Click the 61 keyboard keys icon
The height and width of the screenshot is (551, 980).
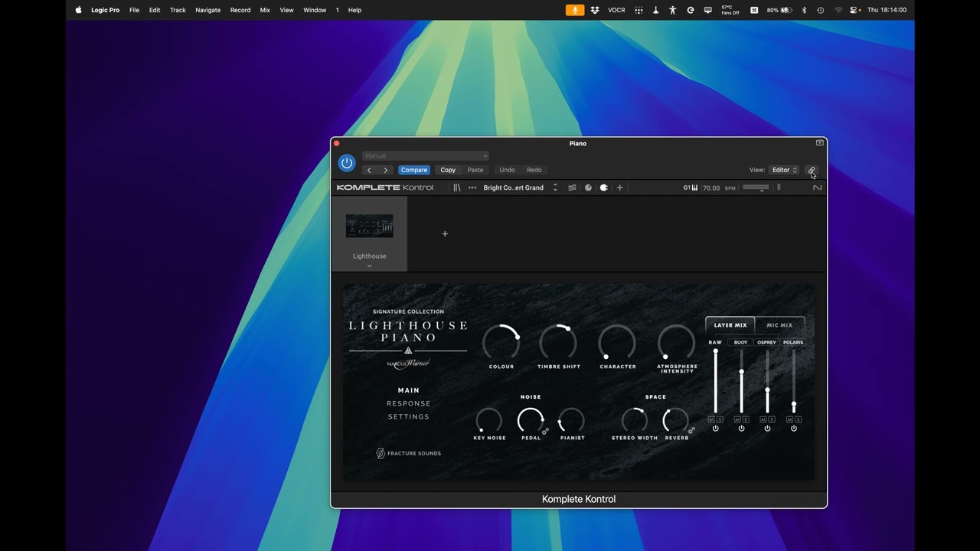coord(691,187)
